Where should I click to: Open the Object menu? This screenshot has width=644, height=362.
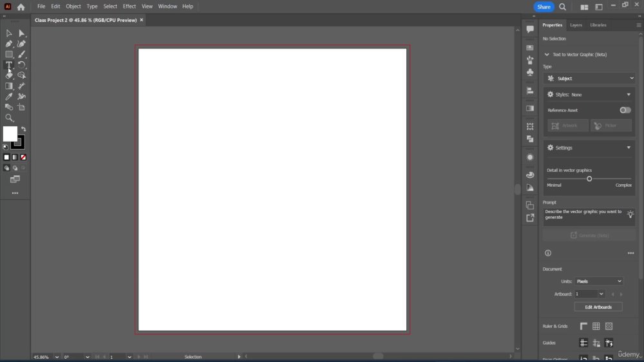pyautogui.click(x=73, y=6)
